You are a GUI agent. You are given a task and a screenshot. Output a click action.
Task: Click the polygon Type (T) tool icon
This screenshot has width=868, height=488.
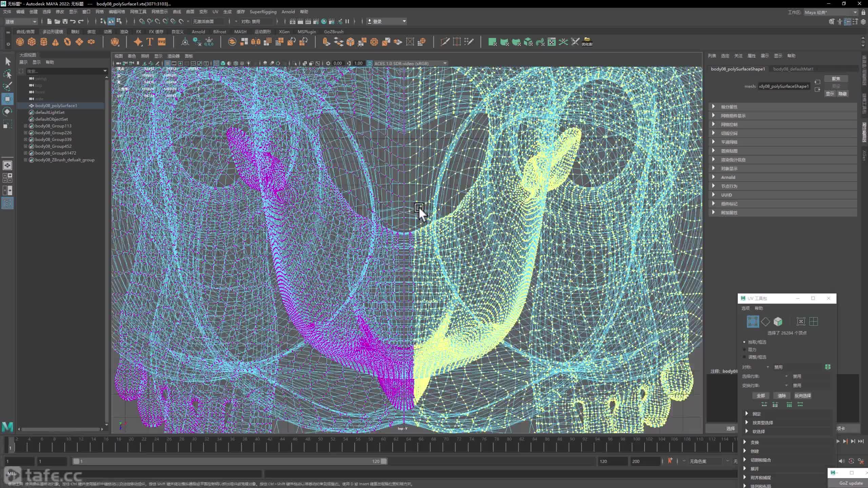coord(150,42)
